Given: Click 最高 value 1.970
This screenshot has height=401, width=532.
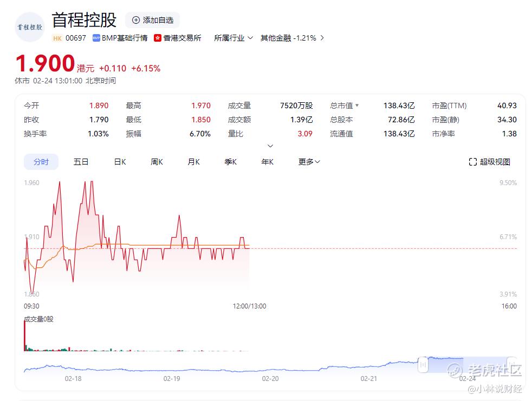Looking at the screenshot, I should tap(201, 106).
